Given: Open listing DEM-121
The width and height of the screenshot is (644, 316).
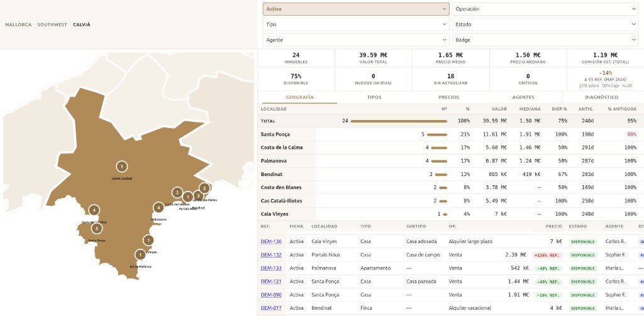Looking at the screenshot, I should [x=271, y=281].
